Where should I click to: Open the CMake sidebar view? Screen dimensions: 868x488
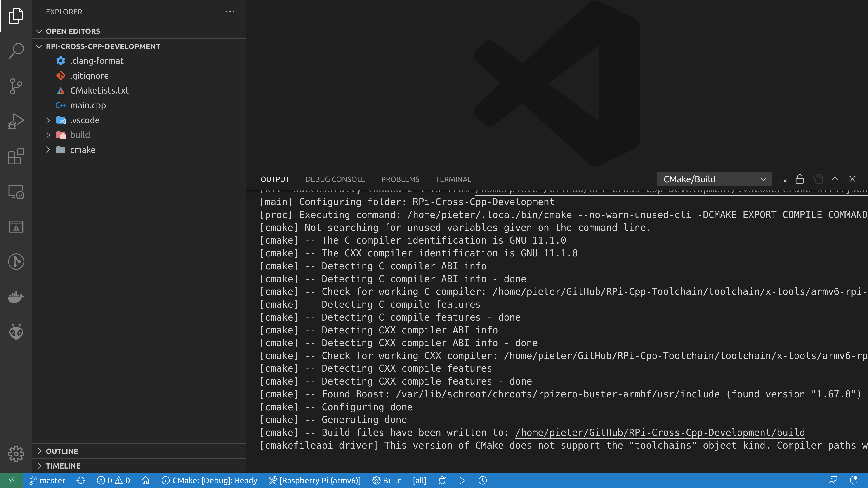[16, 227]
